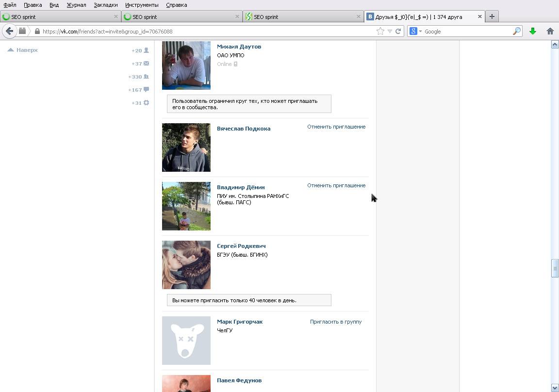Open the Закладки menu
Screen dimensions: 559x392
tap(105, 5)
